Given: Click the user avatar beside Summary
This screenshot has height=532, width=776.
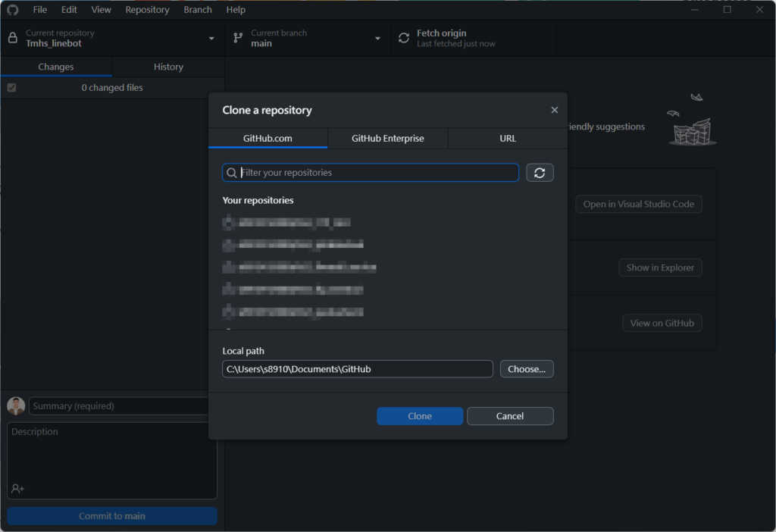Looking at the screenshot, I should click(x=16, y=406).
